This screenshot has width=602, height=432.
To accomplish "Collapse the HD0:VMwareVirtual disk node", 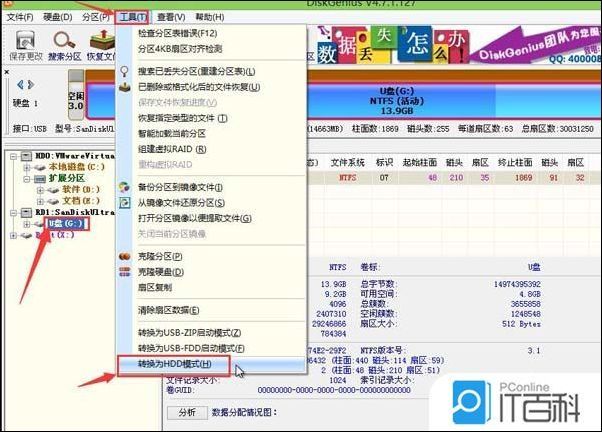I will click(13, 156).
